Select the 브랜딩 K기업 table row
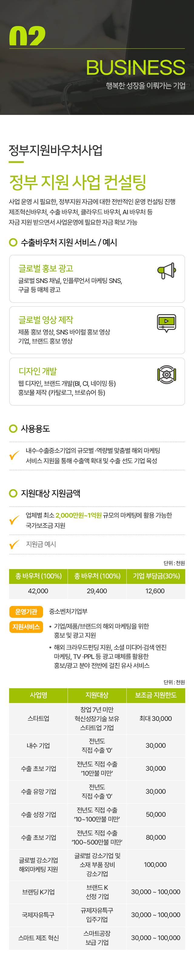The height and width of the screenshot is (980, 194). (x=97, y=892)
